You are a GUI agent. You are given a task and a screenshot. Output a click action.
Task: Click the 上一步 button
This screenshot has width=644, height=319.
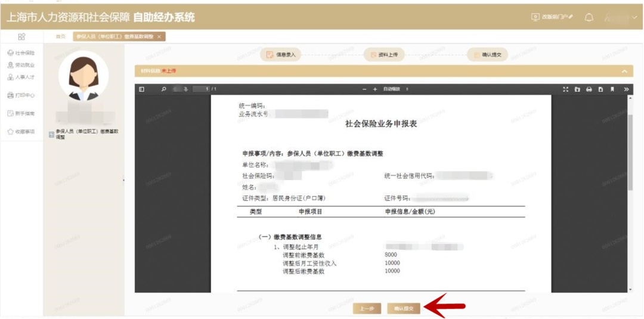pyautogui.click(x=367, y=308)
